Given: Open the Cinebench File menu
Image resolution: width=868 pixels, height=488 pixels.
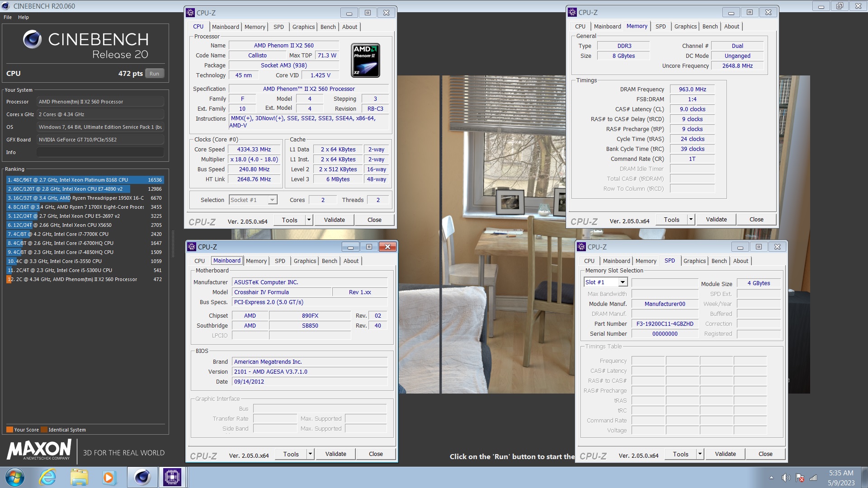Looking at the screenshot, I should [8, 17].
